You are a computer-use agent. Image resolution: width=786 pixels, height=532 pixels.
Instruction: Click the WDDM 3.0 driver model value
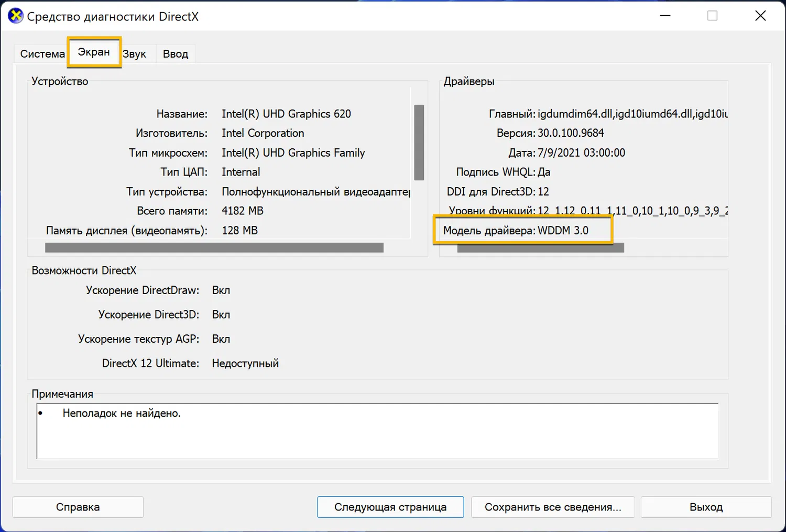[x=563, y=230]
